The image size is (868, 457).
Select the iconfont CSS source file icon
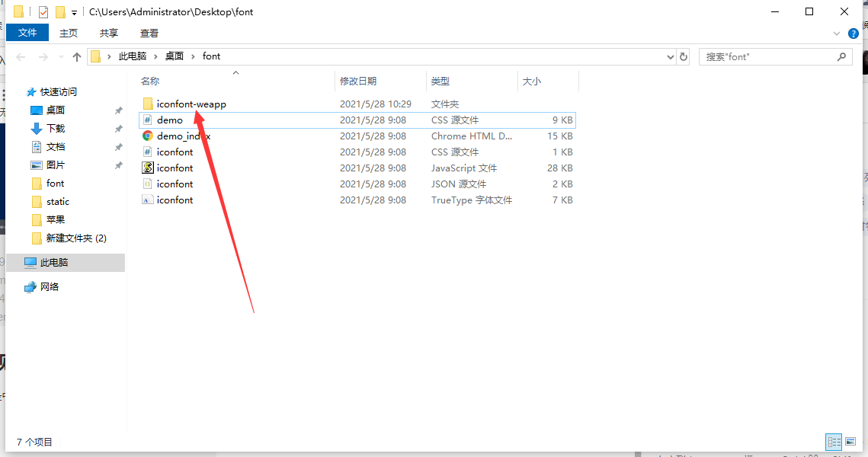pos(147,152)
